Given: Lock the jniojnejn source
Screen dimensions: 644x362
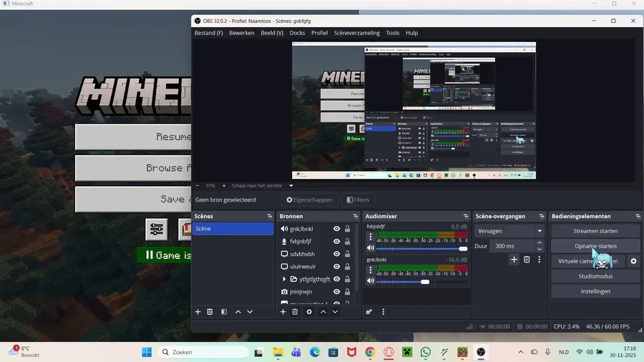Looking at the screenshot, I should [x=348, y=292].
